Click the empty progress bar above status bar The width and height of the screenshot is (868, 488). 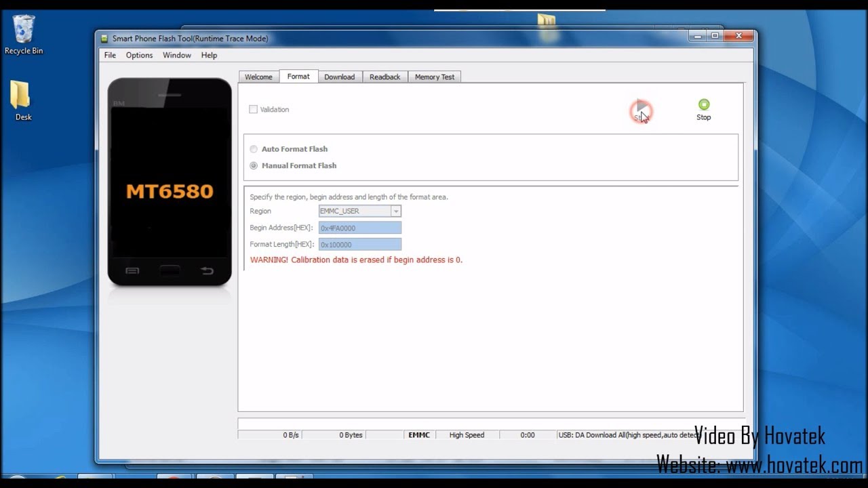[x=490, y=423]
